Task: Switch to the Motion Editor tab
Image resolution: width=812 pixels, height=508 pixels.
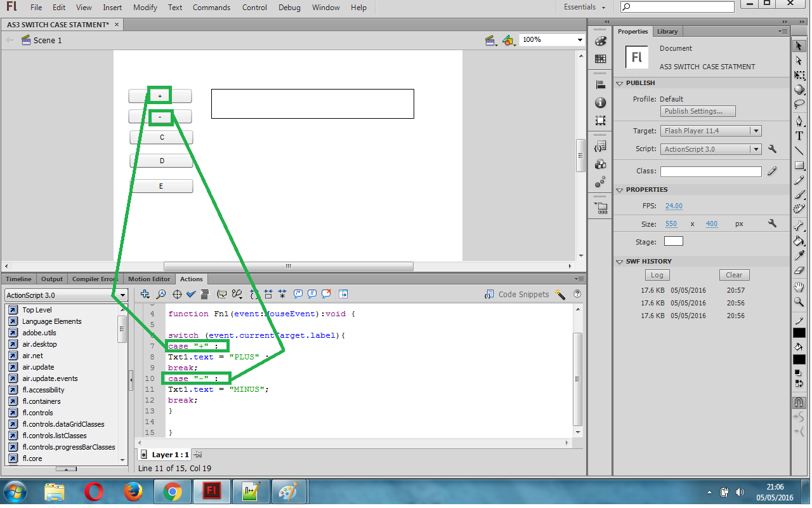Action: [x=149, y=279]
